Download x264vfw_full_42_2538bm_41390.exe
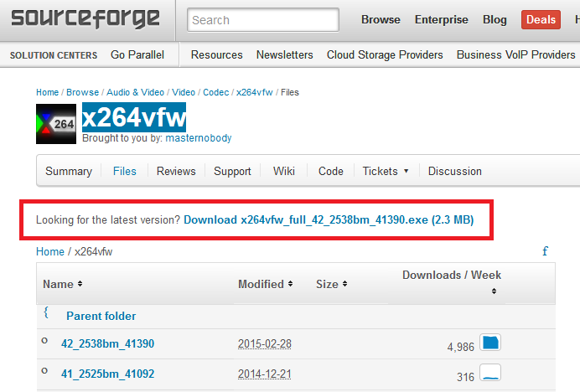The image size is (580, 392). click(x=329, y=219)
